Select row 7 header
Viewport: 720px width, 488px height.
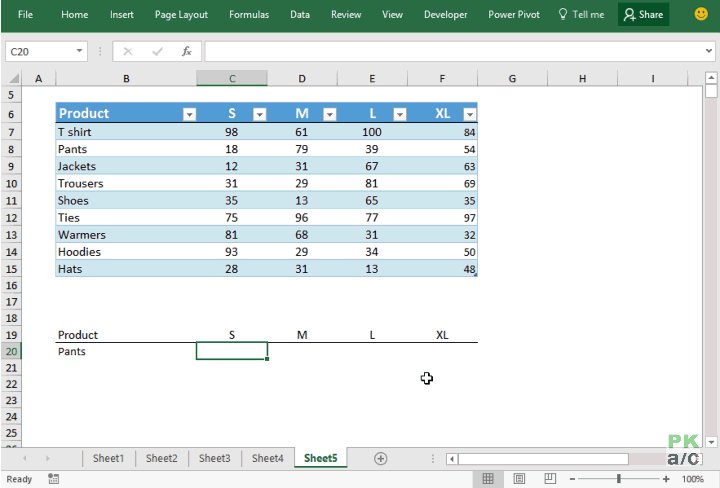pyautogui.click(x=11, y=132)
